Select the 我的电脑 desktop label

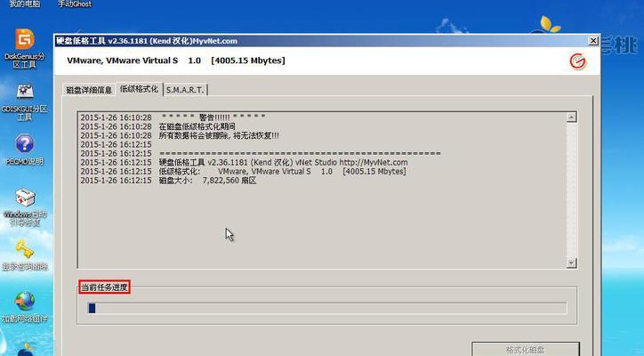click(25, 4)
